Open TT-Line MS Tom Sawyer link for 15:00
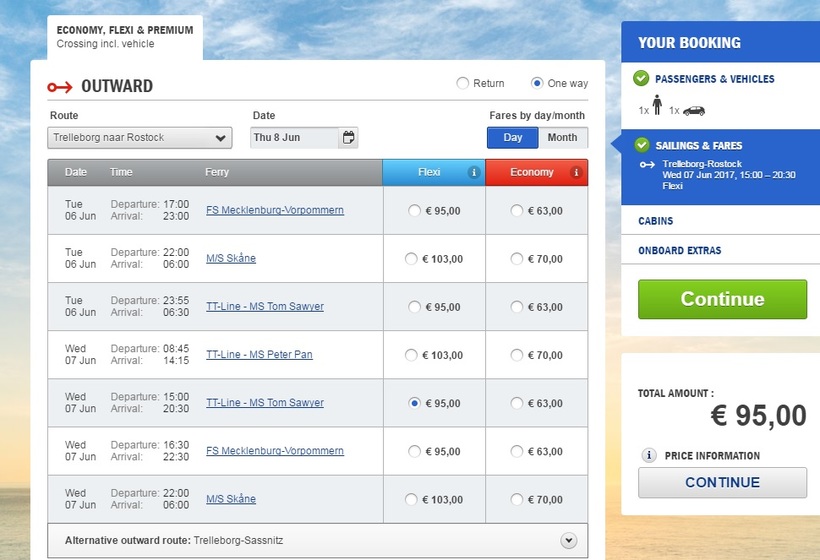Image resolution: width=820 pixels, height=560 pixels. [265, 403]
